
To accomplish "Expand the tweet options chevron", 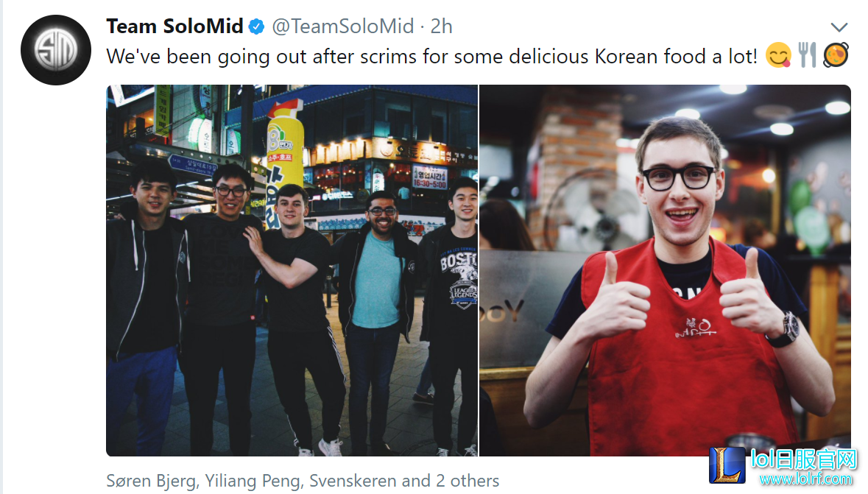I will [839, 27].
